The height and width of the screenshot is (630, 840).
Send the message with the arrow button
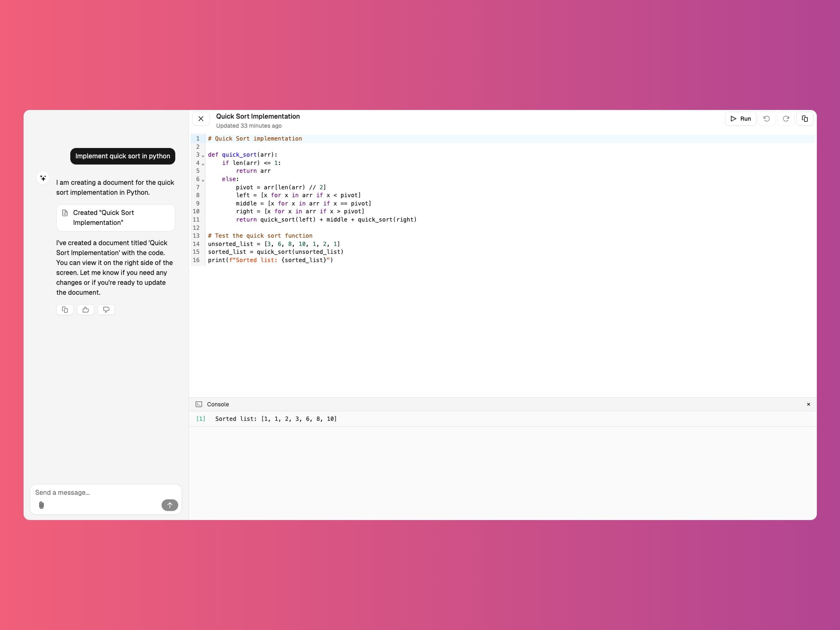[169, 505]
